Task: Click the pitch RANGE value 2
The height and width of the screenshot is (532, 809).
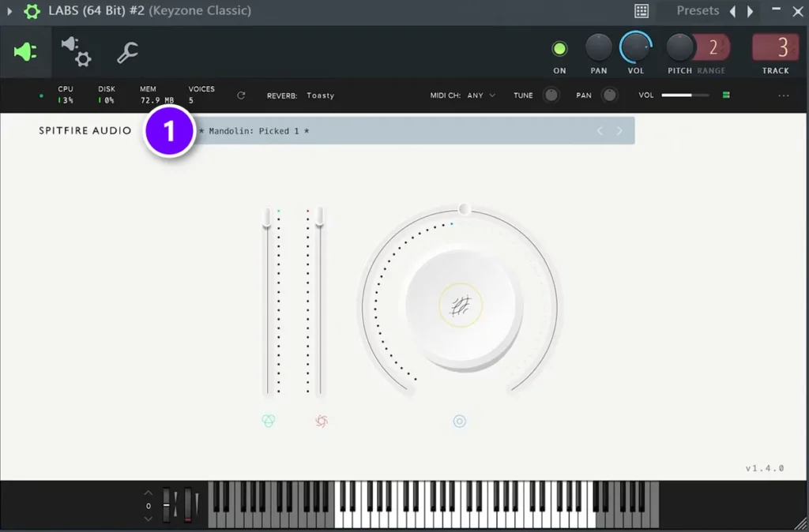Action: coord(712,48)
